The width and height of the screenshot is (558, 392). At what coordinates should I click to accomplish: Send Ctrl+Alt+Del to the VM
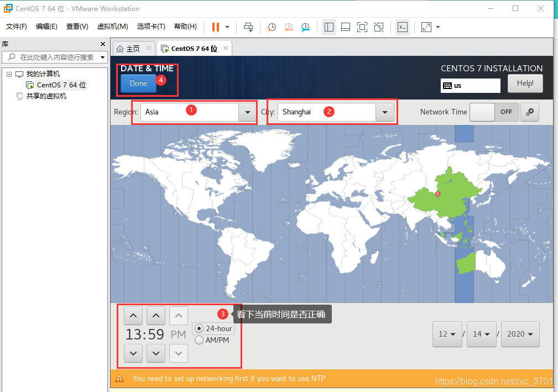coord(248,27)
